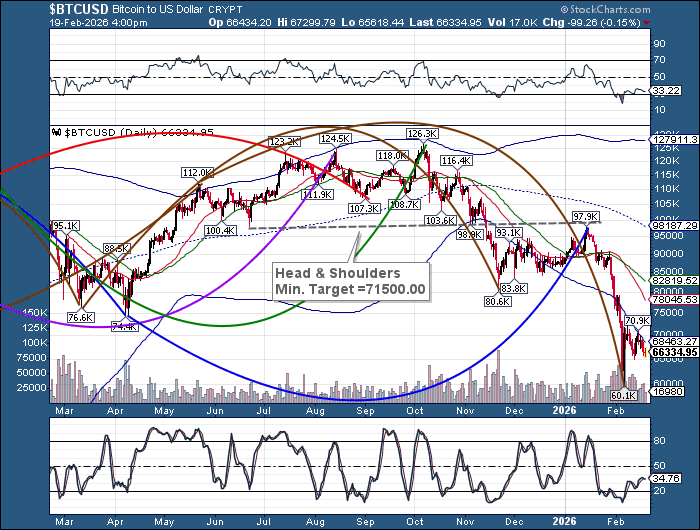This screenshot has height=530, width=700.
Task: Click the 123.2K July high marker
Action: click(285, 142)
